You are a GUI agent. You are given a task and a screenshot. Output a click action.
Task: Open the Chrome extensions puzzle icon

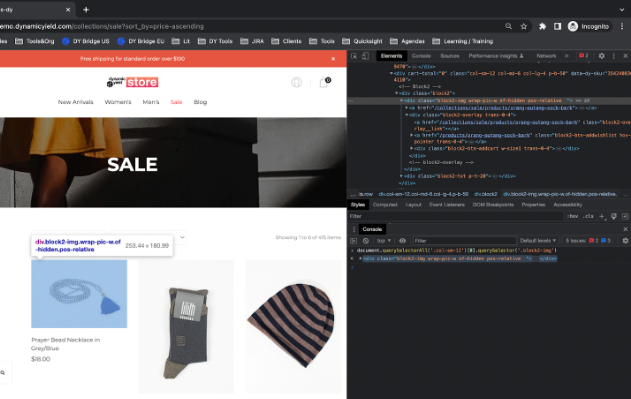[x=542, y=26]
